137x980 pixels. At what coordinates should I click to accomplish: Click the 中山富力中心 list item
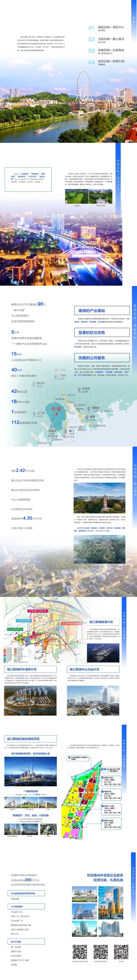tap(17, 912)
